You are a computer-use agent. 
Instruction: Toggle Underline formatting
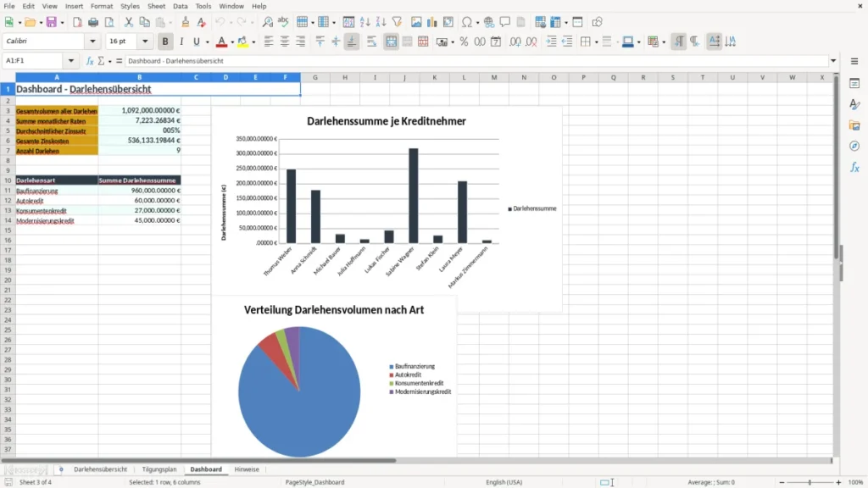tap(196, 42)
